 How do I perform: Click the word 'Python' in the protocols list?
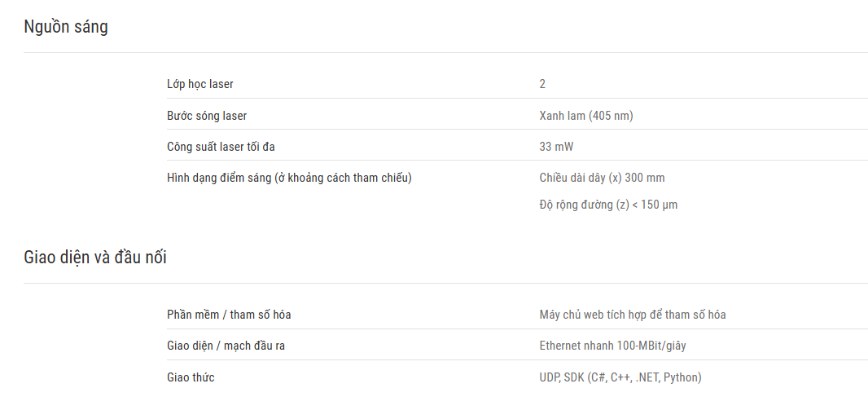(681, 378)
